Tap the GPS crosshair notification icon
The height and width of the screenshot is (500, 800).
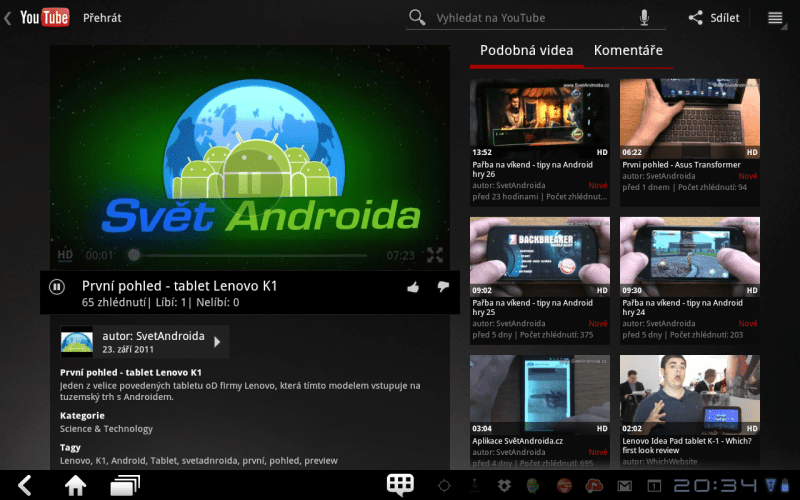[444, 486]
